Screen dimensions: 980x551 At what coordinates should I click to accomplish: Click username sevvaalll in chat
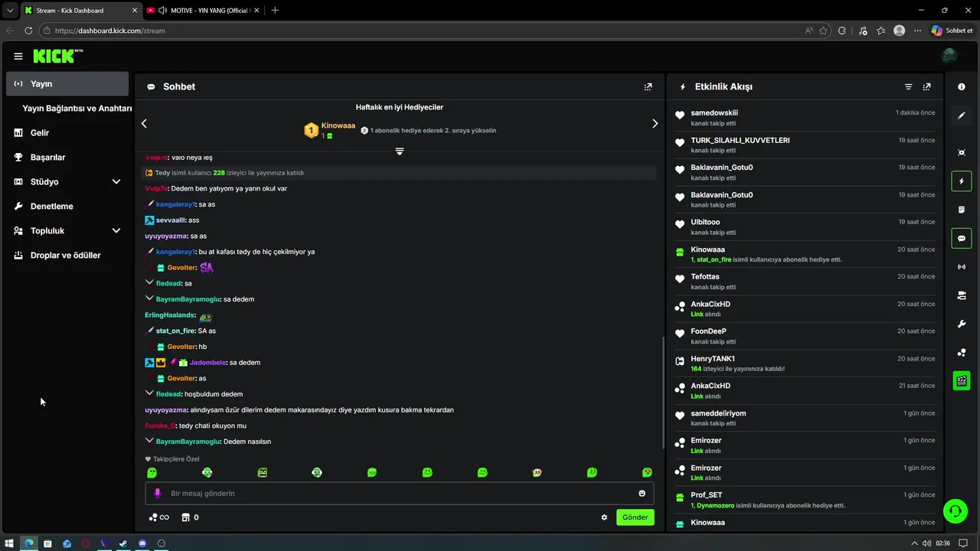coord(171,220)
